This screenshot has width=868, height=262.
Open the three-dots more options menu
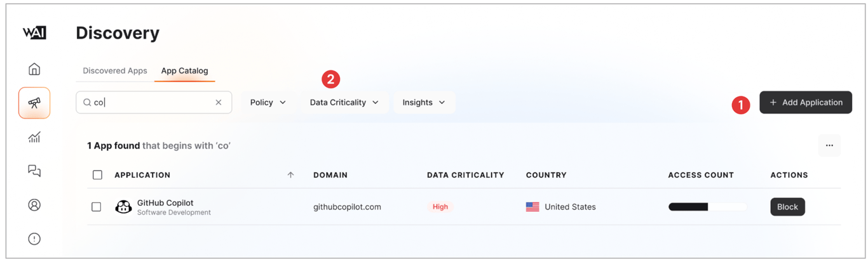(829, 145)
